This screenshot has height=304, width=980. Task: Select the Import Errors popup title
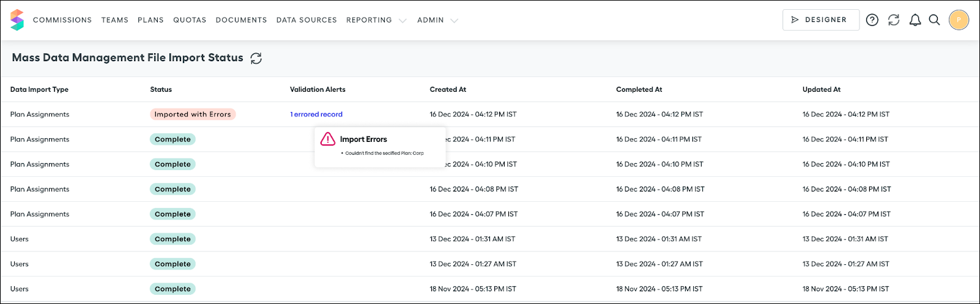pos(363,139)
